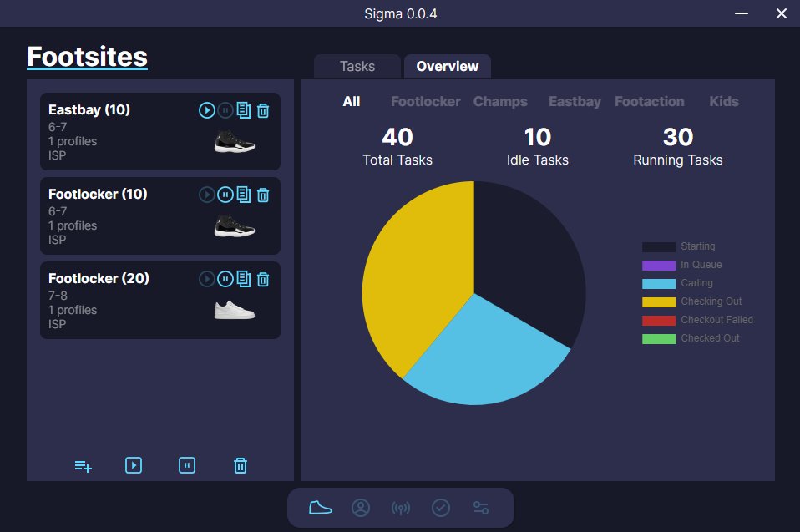
Task: Toggle Checking Out legend entry
Action: pos(691,301)
